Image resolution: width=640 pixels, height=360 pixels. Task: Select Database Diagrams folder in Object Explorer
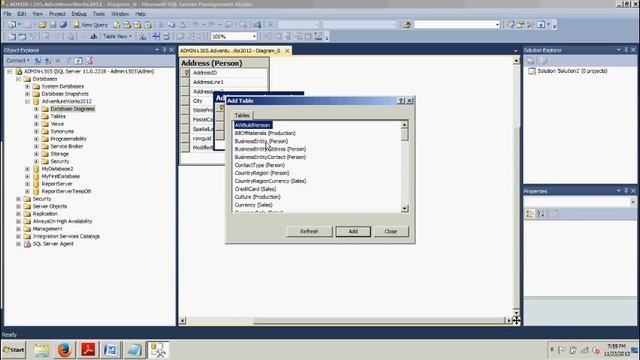[x=72, y=109]
